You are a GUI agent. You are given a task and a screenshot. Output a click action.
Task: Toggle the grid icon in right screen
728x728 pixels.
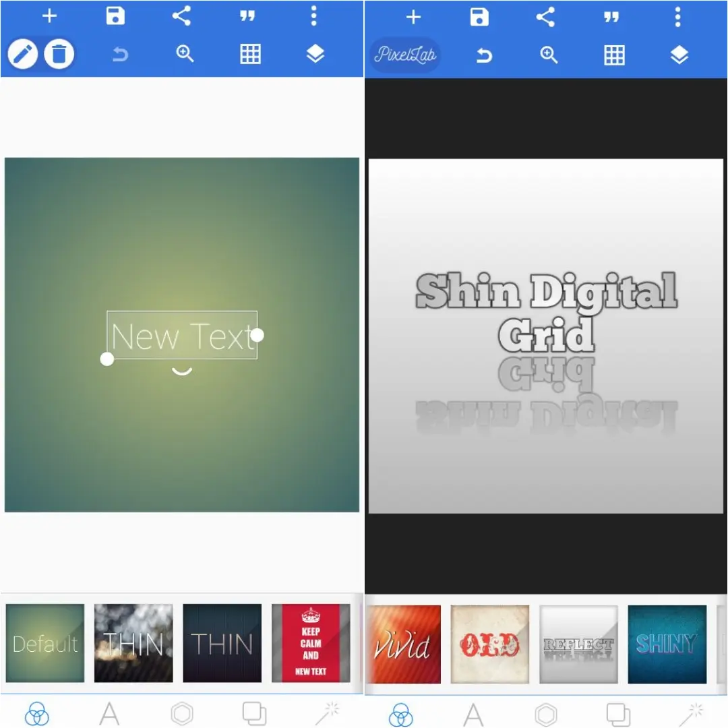614,55
